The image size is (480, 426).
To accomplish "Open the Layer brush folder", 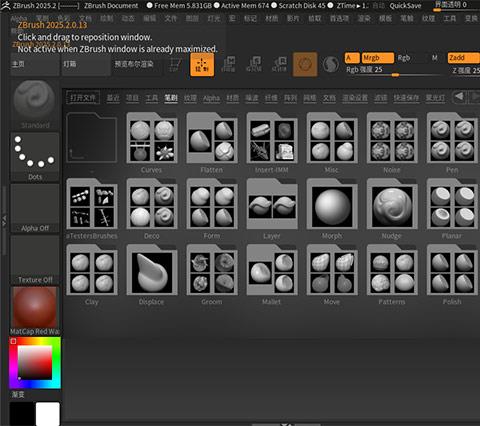I will (272, 204).
